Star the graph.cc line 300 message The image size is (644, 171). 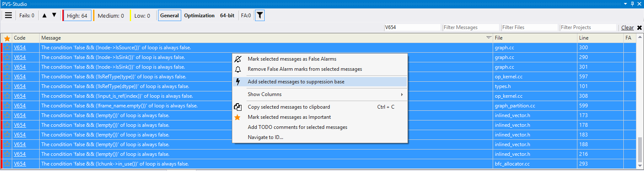(7, 48)
